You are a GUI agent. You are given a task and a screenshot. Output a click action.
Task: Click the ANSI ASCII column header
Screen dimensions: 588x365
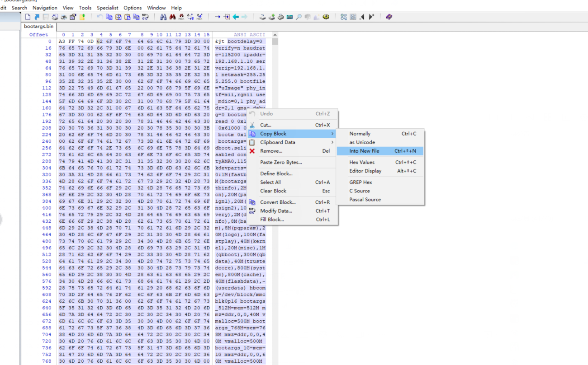[250, 35]
